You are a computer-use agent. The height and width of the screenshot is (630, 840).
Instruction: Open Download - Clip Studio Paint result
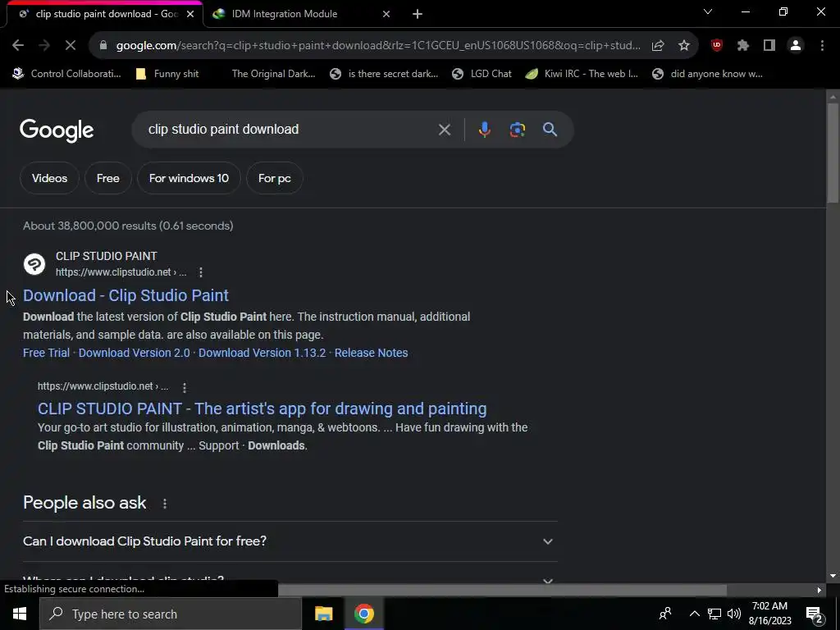point(126,295)
